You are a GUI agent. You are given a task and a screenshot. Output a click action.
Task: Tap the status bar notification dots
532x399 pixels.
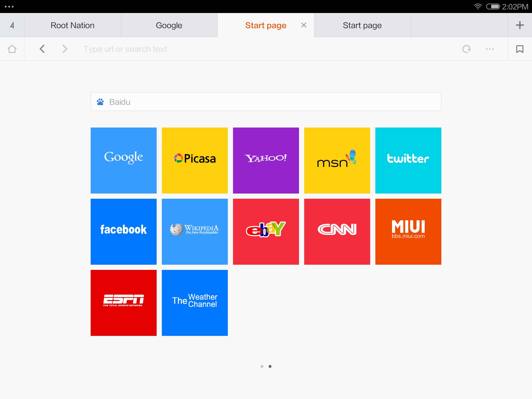(9, 6)
